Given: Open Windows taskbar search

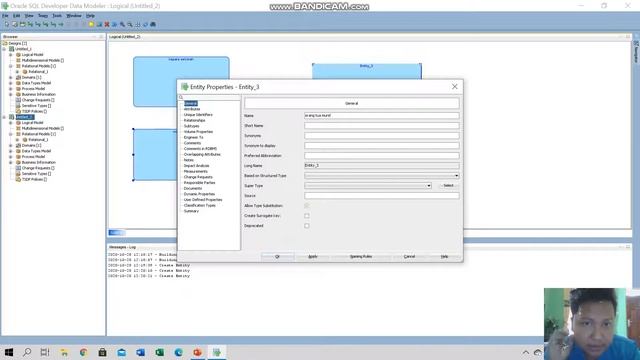Looking at the screenshot, I should coord(27,352).
